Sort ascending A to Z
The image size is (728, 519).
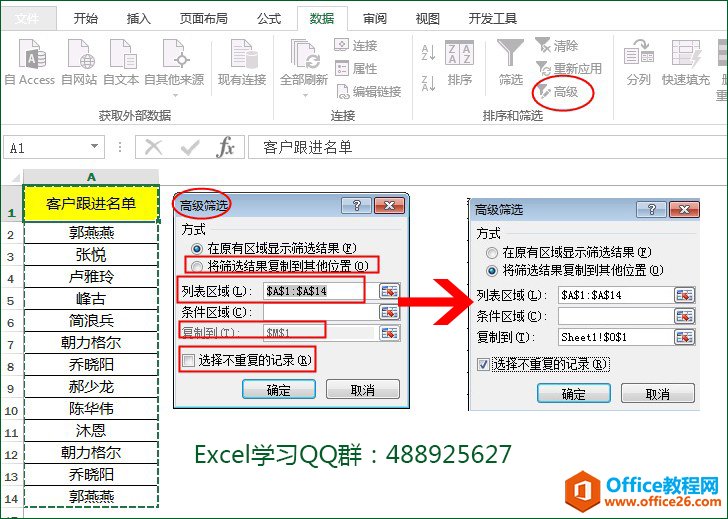[x=428, y=52]
